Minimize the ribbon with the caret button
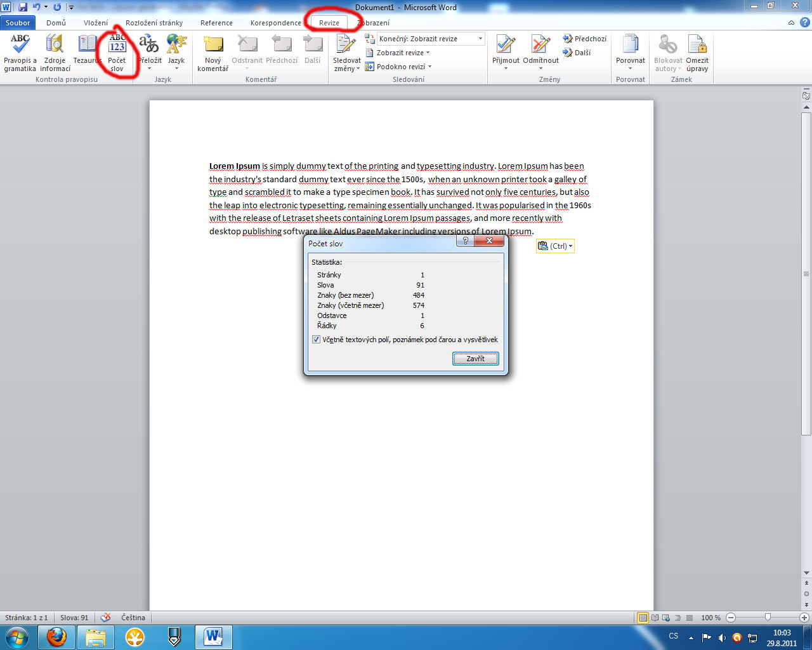 pyautogui.click(x=791, y=22)
